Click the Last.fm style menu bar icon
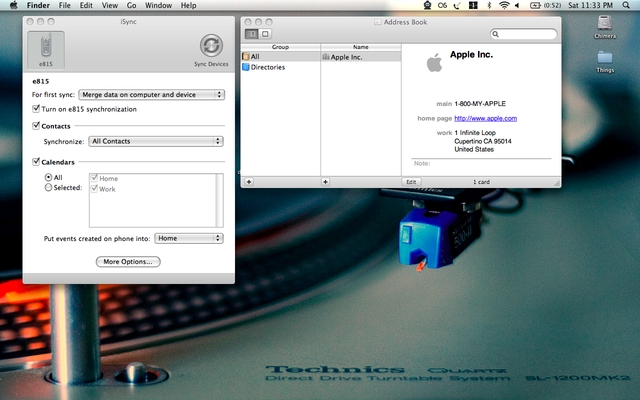The width and height of the screenshot is (640, 400). [442, 5]
